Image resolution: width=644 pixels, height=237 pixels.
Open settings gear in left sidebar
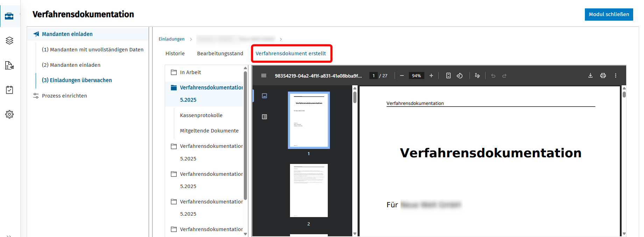point(9,114)
